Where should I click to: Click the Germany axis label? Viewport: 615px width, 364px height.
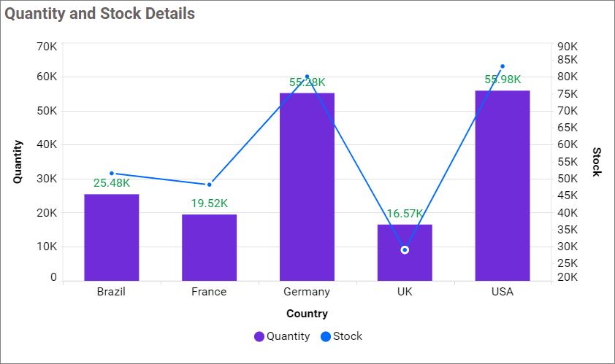[x=307, y=292]
